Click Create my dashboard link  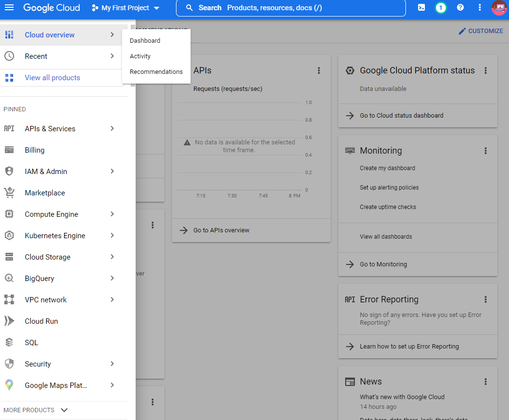pyautogui.click(x=387, y=168)
